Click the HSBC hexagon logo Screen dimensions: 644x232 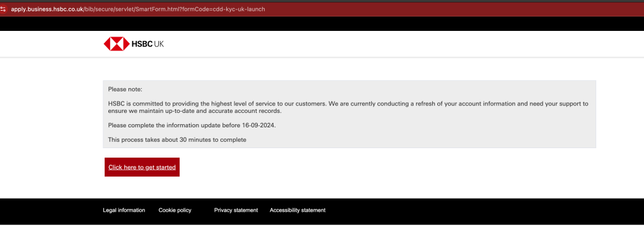coord(117,44)
